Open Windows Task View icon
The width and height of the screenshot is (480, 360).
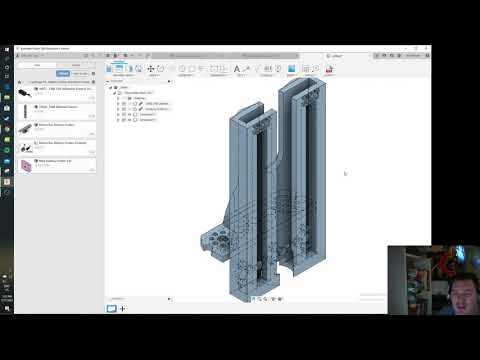7,76
